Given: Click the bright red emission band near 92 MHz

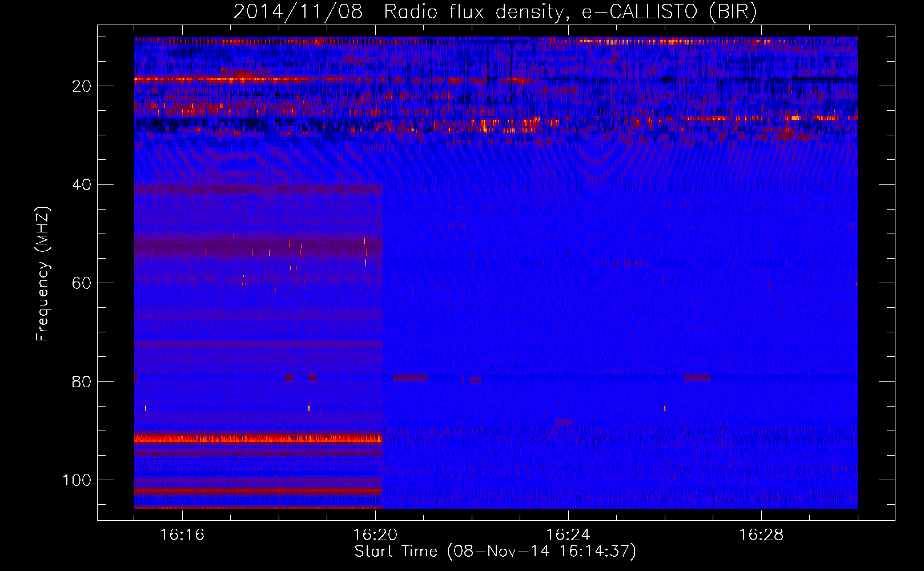Looking at the screenshot, I should point(258,439).
